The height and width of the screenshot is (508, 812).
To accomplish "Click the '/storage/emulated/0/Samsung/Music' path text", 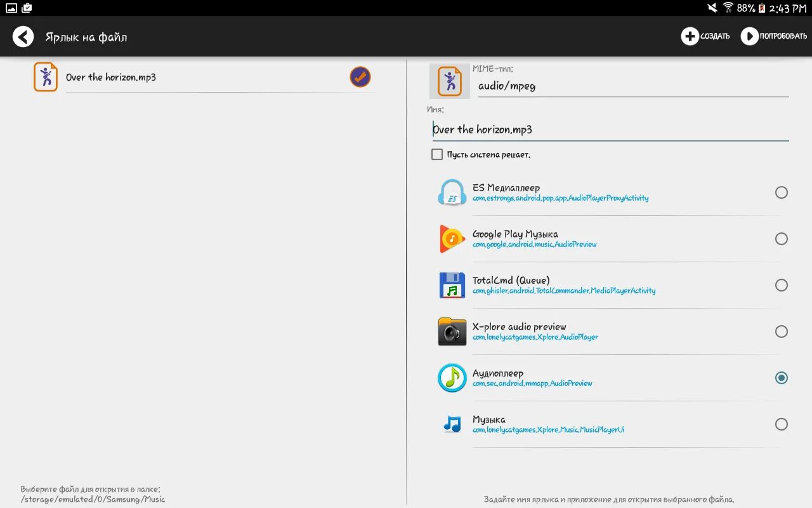I will click(93, 500).
